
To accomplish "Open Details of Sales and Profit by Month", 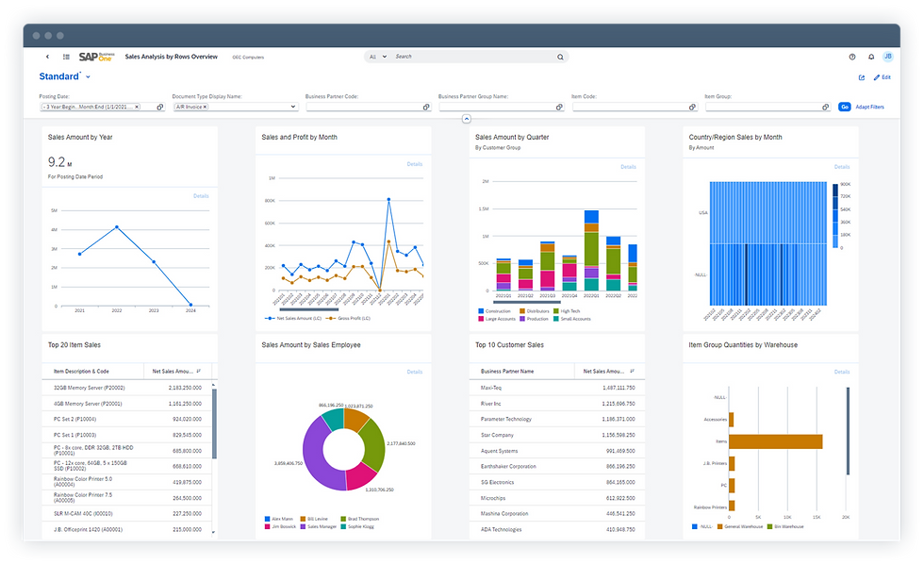I will [415, 166].
